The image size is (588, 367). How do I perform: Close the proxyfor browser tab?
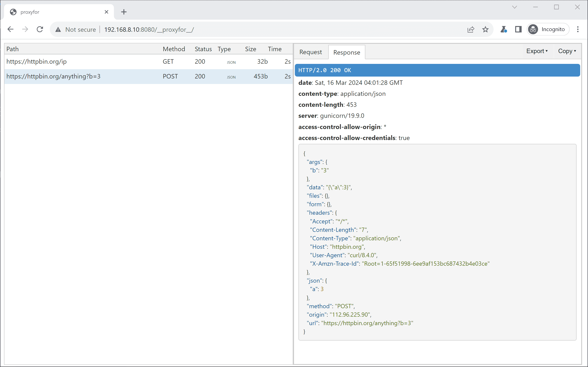106,12
